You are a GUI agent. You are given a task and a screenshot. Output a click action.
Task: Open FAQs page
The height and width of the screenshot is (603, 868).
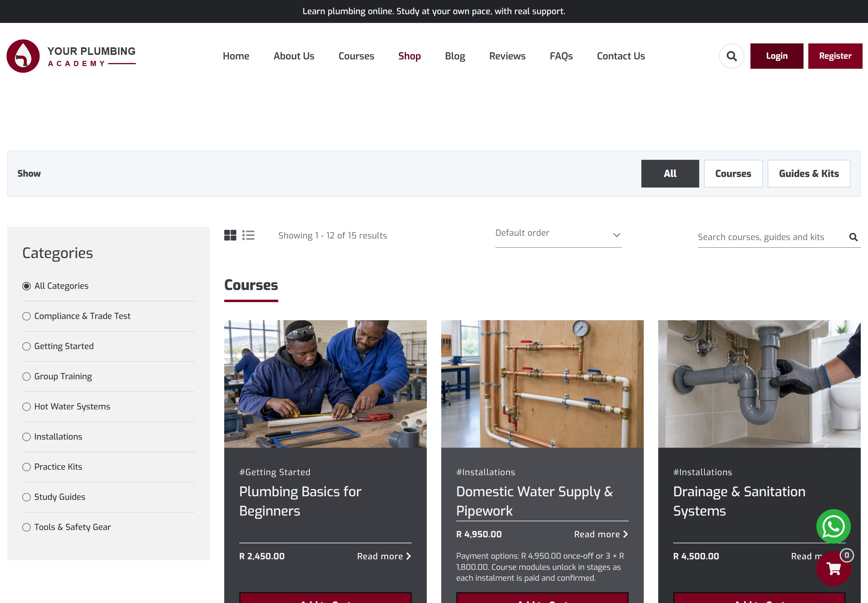point(561,56)
